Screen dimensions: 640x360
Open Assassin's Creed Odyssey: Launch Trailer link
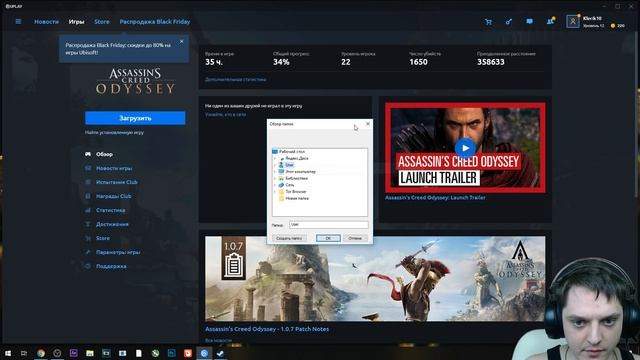pyautogui.click(x=435, y=198)
